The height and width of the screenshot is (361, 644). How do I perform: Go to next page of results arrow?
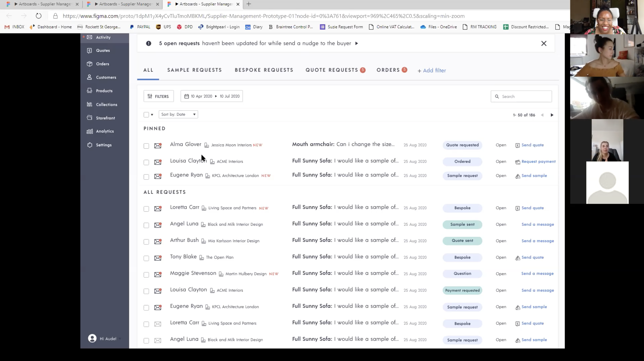click(552, 115)
